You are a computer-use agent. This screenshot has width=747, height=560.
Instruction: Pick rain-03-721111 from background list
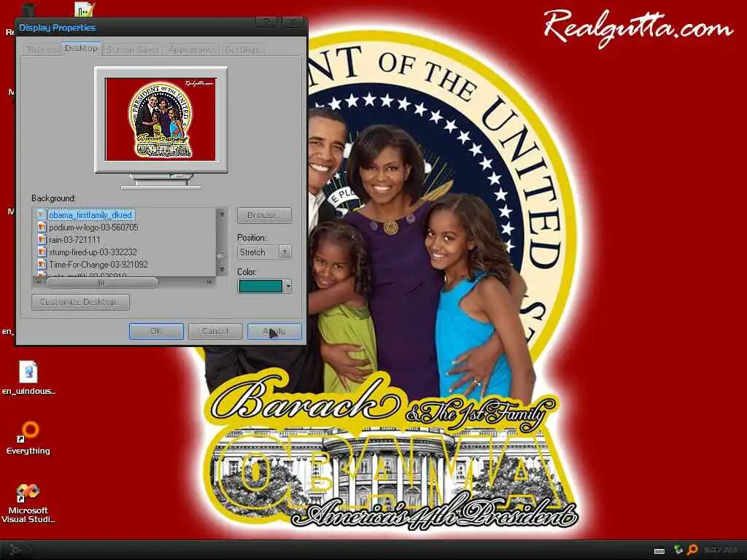point(75,240)
